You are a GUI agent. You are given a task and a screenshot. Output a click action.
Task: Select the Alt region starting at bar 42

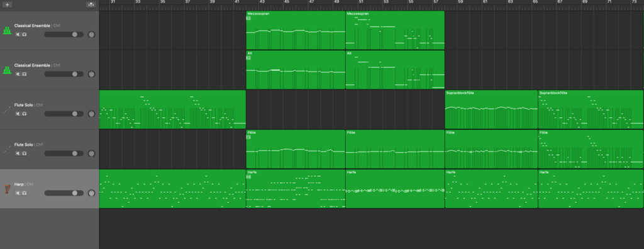pyautogui.click(x=296, y=70)
